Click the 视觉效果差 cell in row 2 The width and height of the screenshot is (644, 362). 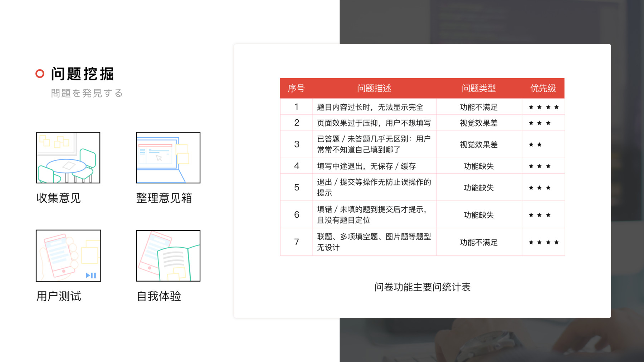click(x=479, y=123)
